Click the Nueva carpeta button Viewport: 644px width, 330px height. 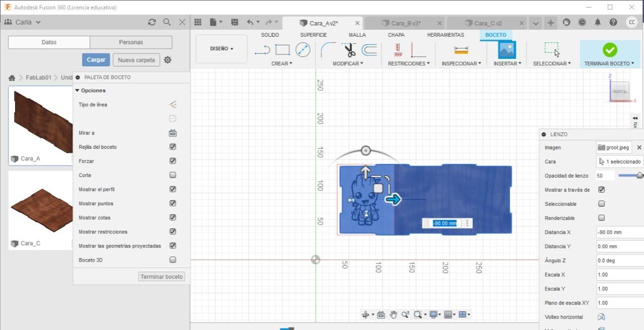tap(136, 60)
